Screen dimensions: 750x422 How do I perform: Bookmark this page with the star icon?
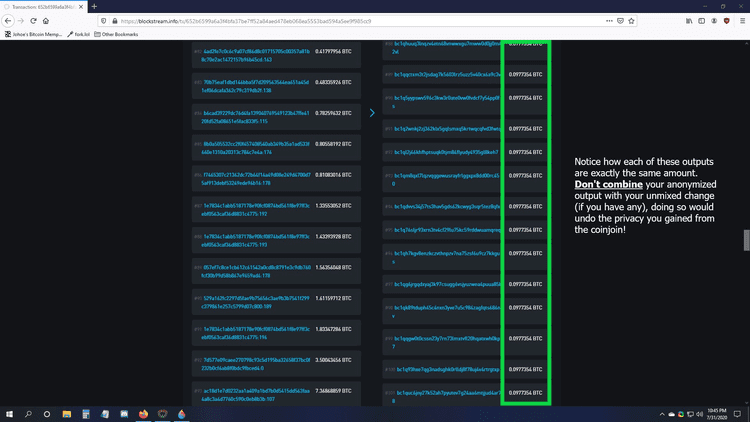click(631, 21)
